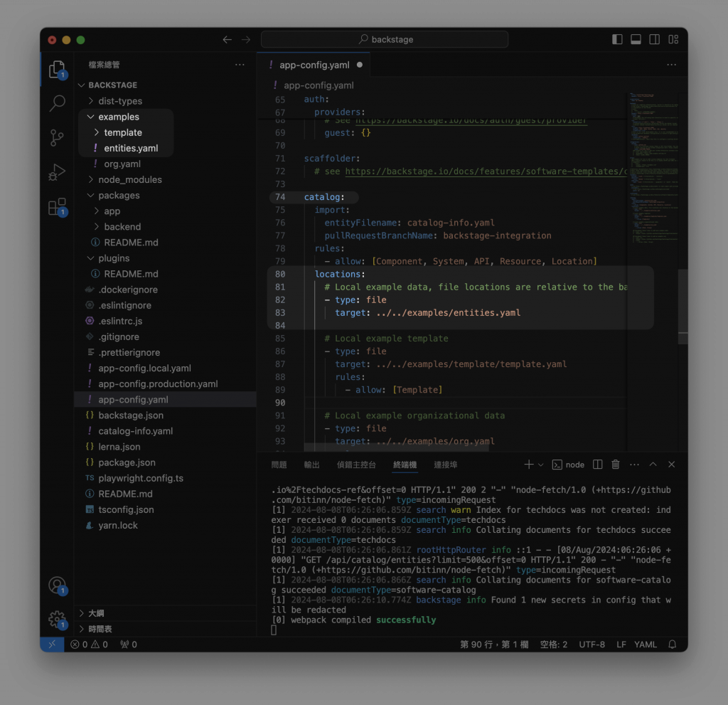Switch to the 連接埠 ports tab
Screen dimensions: 728x705
click(x=445, y=465)
